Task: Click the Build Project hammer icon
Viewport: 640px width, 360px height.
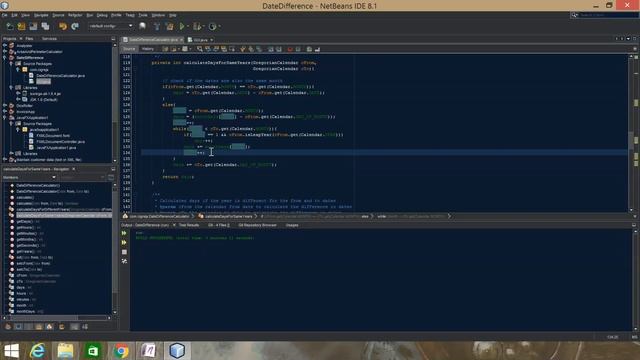Action: click(157, 27)
